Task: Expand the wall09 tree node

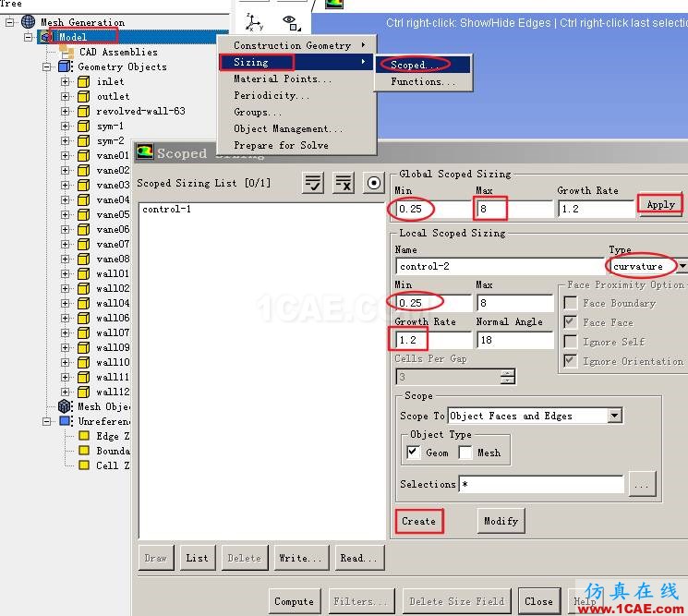Action: pos(65,347)
